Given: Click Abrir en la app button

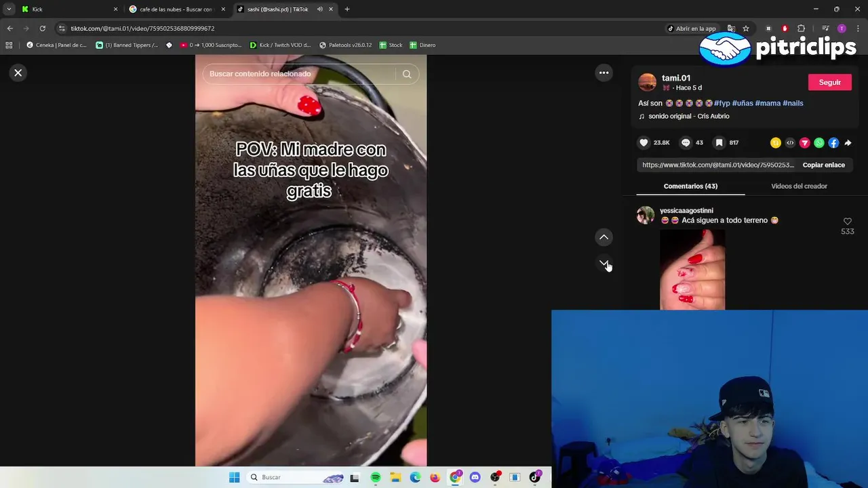Looking at the screenshot, I should tap(691, 28).
